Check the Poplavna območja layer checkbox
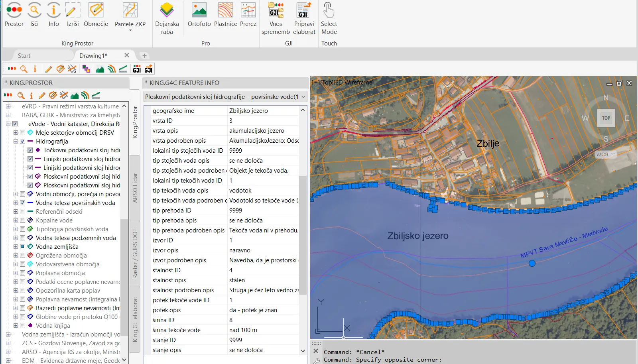 coord(23,273)
